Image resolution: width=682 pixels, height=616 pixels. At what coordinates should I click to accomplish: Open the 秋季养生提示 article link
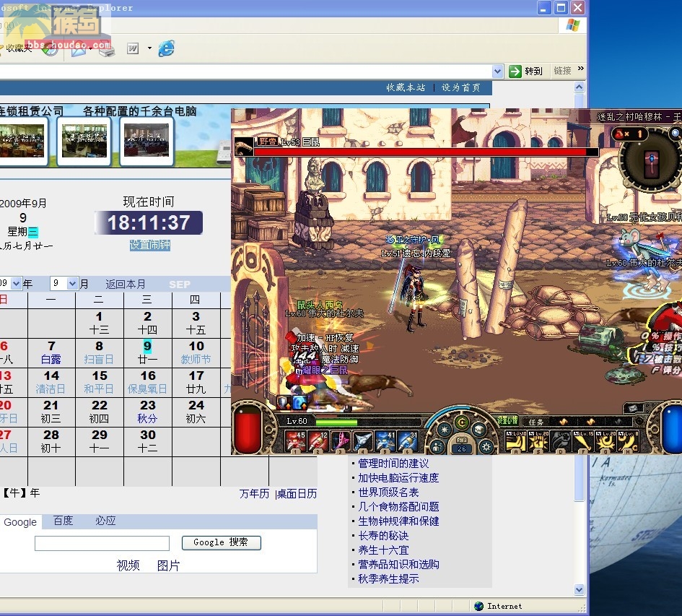pyautogui.click(x=388, y=578)
